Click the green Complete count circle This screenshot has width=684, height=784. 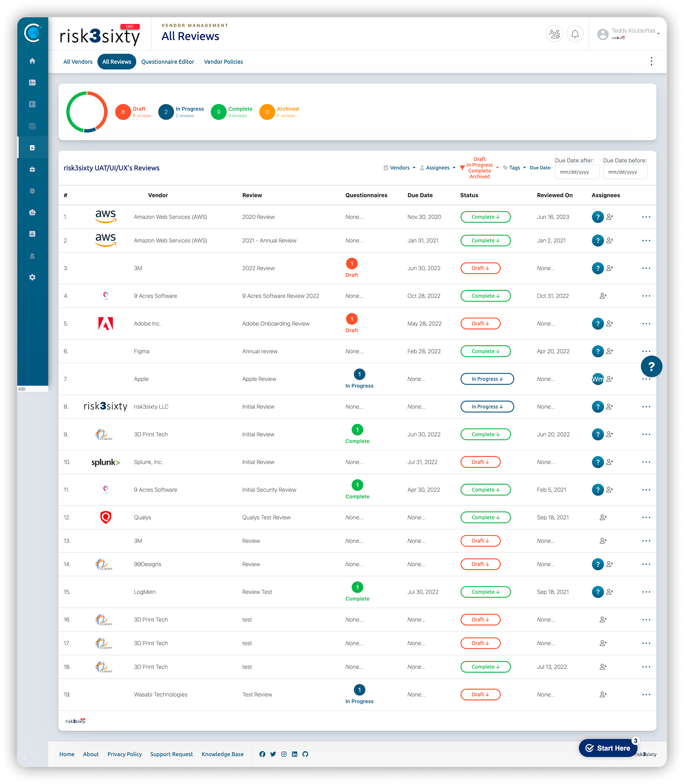pos(219,112)
